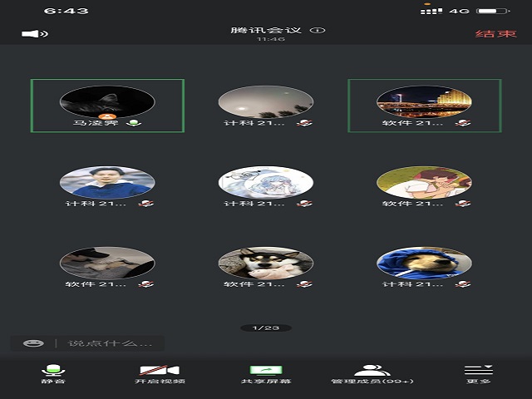Click the emoji face icon
This screenshot has height=399, width=532.
click(x=33, y=342)
